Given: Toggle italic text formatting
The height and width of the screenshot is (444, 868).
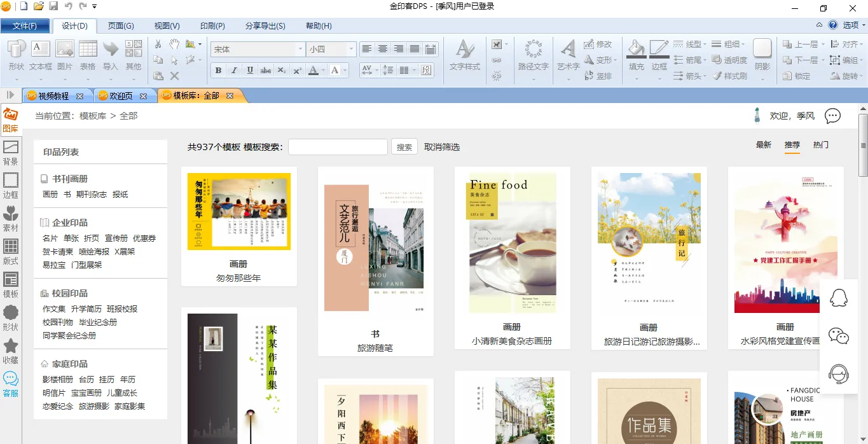Looking at the screenshot, I should point(234,71).
